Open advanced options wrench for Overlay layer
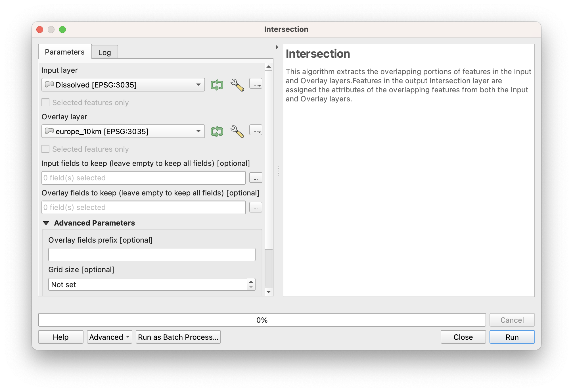 point(237,131)
